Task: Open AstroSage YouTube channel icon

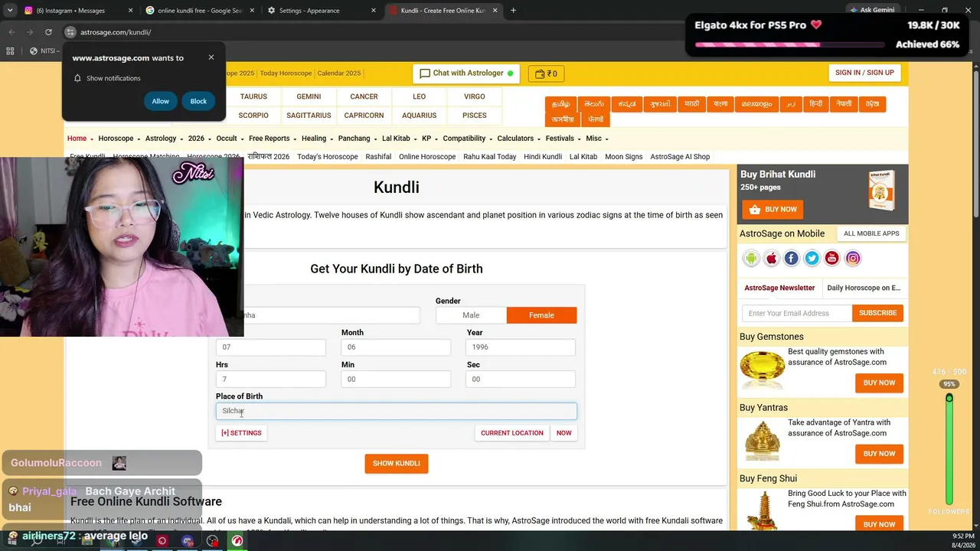Action: click(x=832, y=259)
